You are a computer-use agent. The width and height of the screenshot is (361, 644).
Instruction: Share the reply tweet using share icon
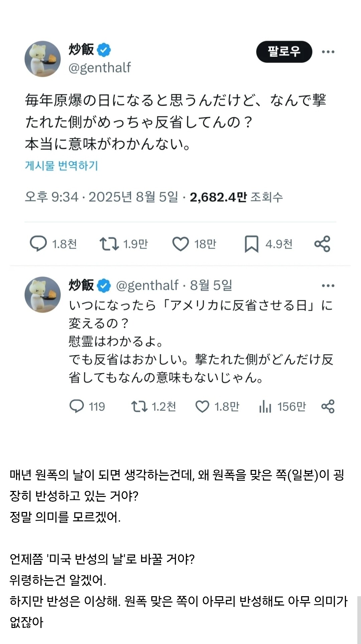pyautogui.click(x=328, y=406)
